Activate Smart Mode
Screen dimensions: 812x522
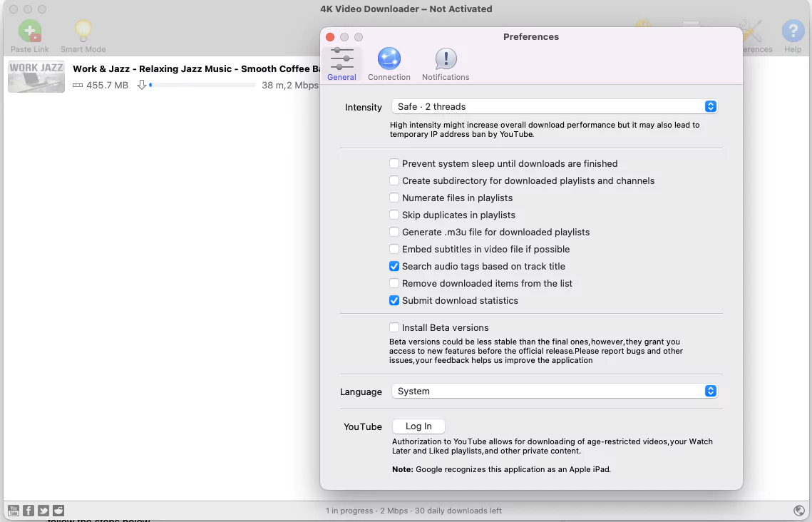(83, 31)
